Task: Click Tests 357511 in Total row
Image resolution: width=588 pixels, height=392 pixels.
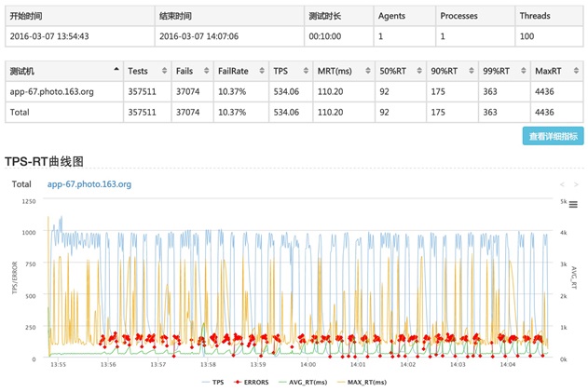Action: [x=143, y=112]
